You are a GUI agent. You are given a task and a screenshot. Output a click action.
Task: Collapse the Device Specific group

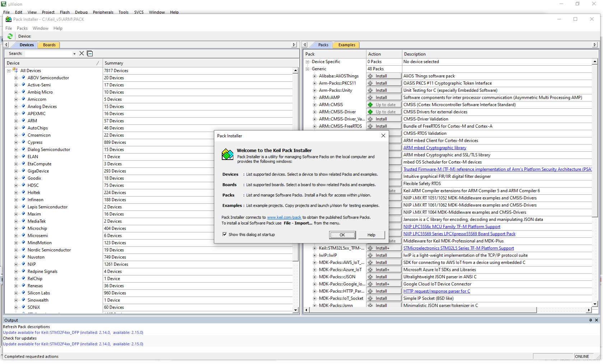pyautogui.click(x=307, y=62)
